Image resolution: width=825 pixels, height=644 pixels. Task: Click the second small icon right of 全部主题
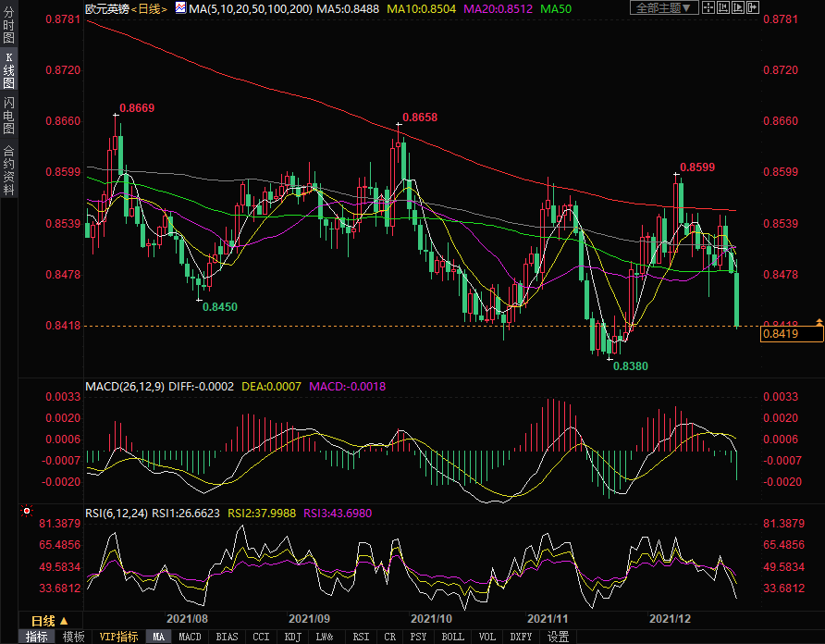(x=723, y=7)
